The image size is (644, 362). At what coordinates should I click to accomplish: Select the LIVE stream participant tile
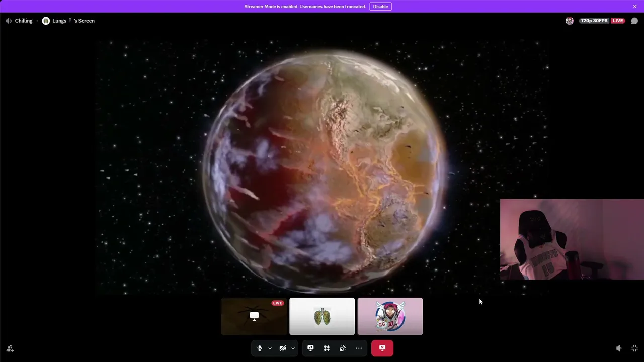[x=254, y=316]
